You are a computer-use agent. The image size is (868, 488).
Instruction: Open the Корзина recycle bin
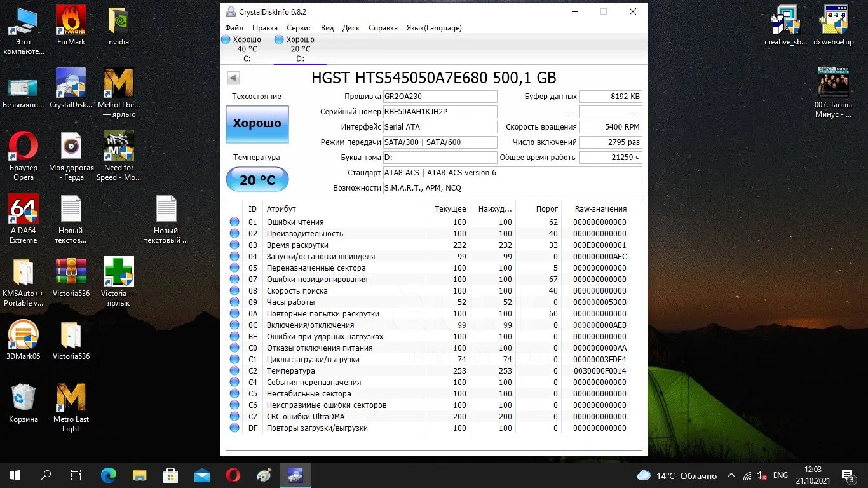pyautogui.click(x=24, y=403)
